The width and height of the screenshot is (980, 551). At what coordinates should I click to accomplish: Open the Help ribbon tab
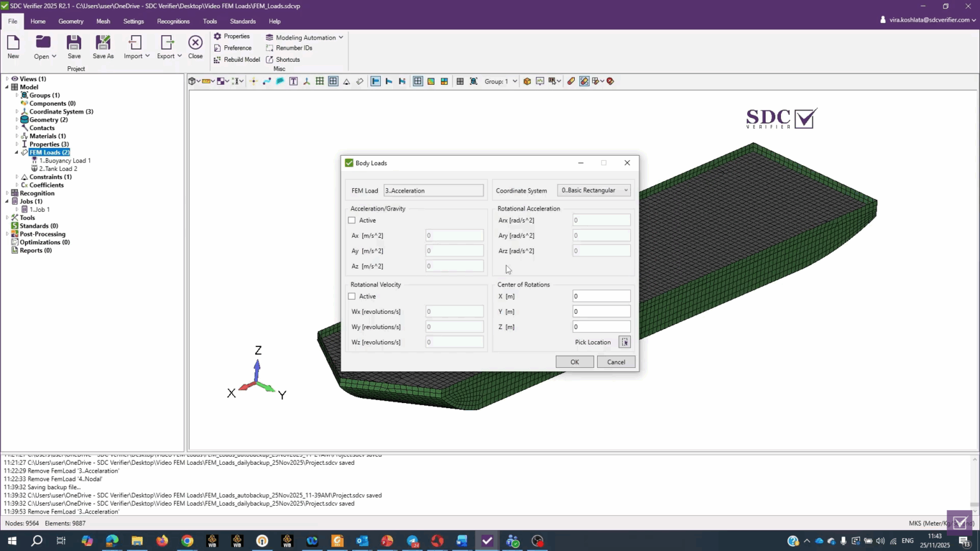pos(275,21)
